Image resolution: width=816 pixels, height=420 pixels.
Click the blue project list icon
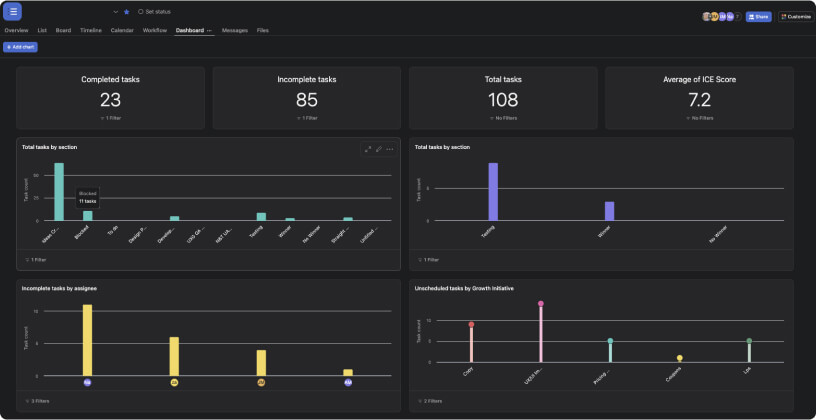[12, 11]
